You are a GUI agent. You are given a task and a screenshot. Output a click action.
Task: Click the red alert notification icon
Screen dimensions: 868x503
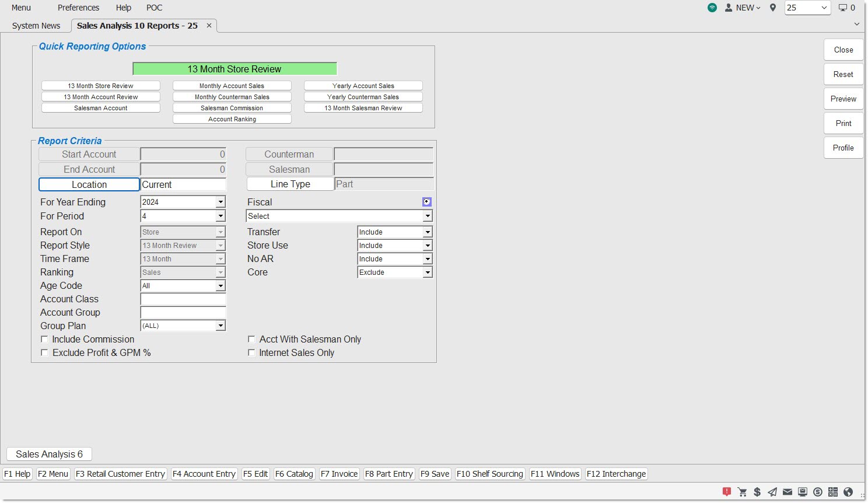click(x=726, y=492)
